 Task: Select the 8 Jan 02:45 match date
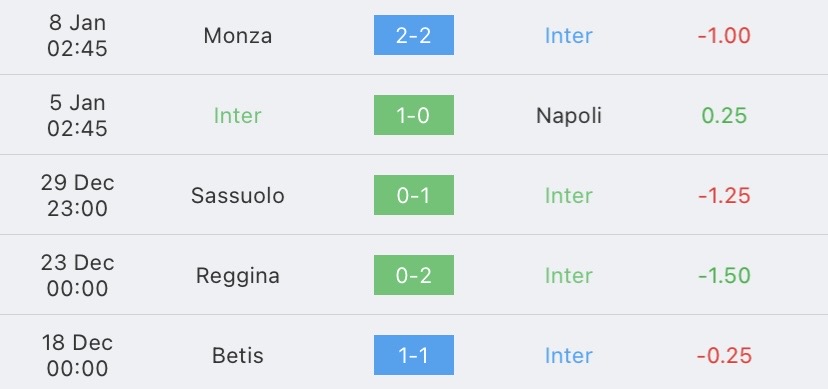[x=77, y=35]
